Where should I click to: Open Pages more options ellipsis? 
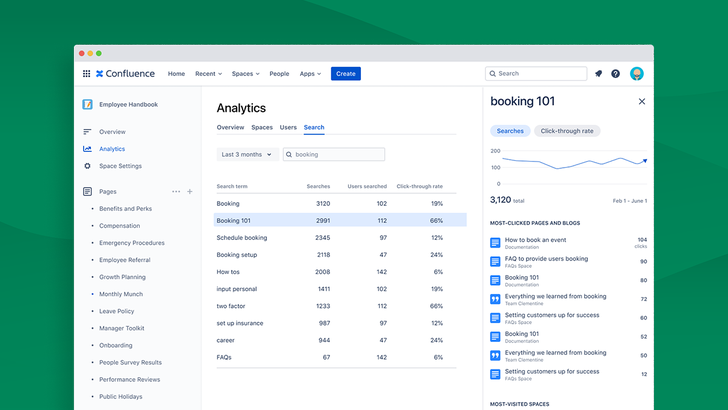click(x=176, y=191)
